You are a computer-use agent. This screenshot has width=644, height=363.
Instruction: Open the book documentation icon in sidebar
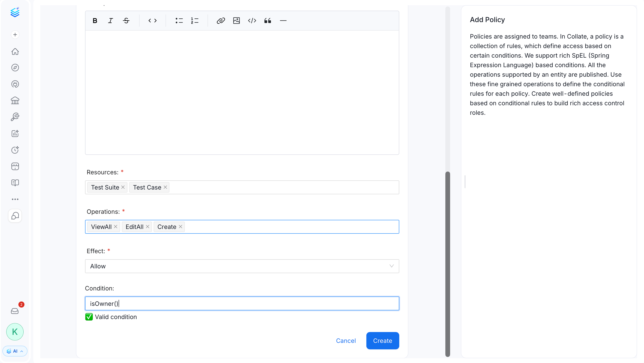[x=15, y=183]
